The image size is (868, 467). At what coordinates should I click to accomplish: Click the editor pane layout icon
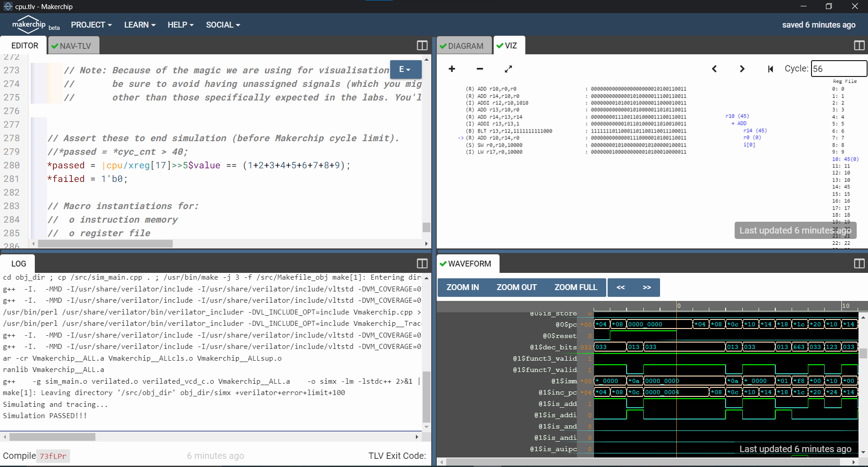[x=422, y=46]
